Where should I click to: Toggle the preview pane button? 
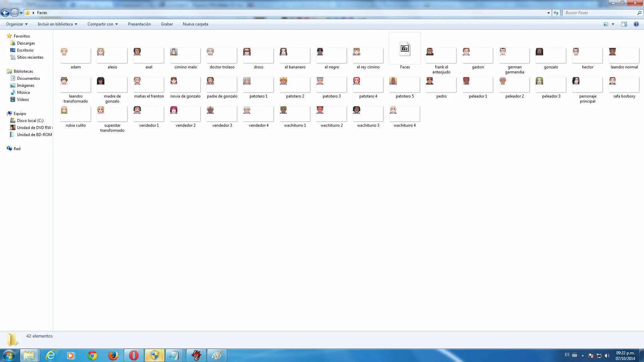pos(624,24)
